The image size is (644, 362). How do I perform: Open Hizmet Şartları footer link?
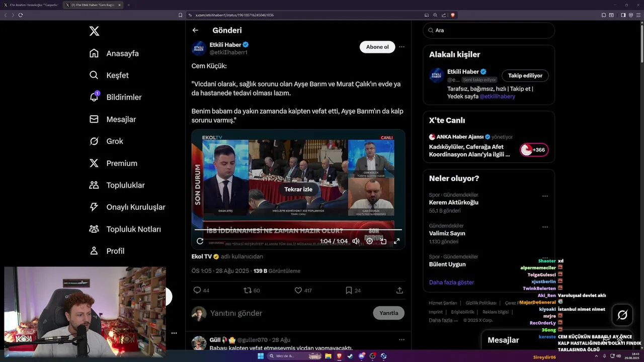(x=443, y=303)
